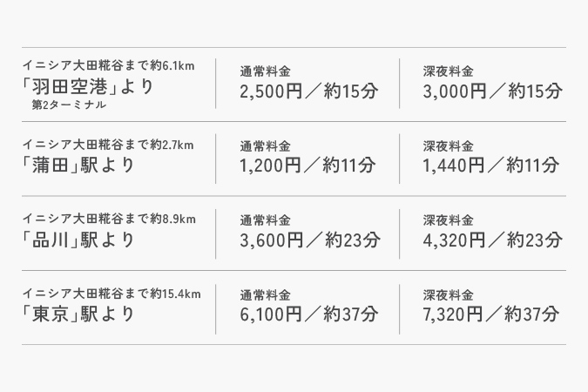
Task: Click 通常料金 label in the Tokyo row
Action: 265,295
